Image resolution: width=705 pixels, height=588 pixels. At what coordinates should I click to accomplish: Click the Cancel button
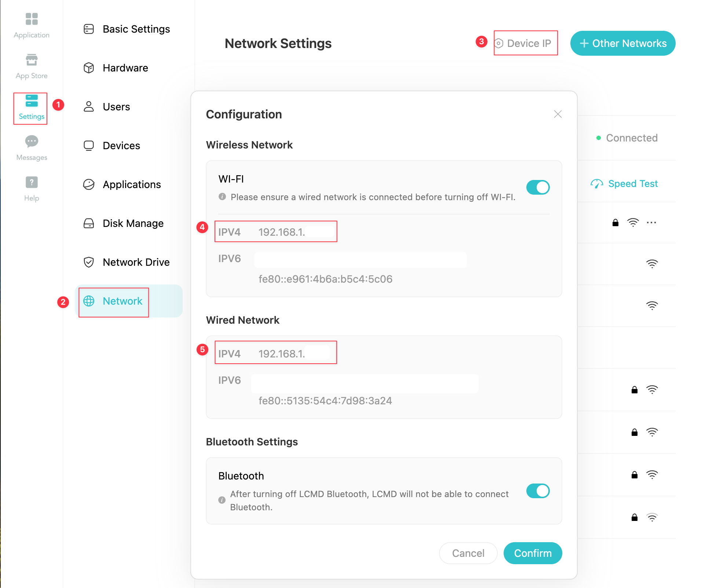point(468,553)
